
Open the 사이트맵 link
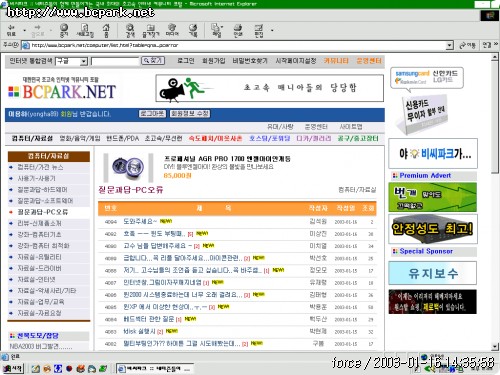click(x=351, y=127)
